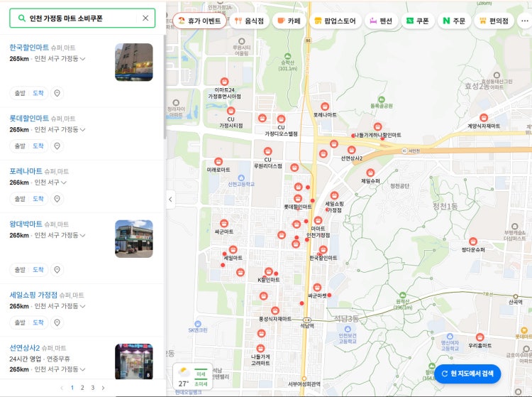Open the 27° weather widget
Image resolution: width=532 pixels, height=397 pixels.
point(192,376)
